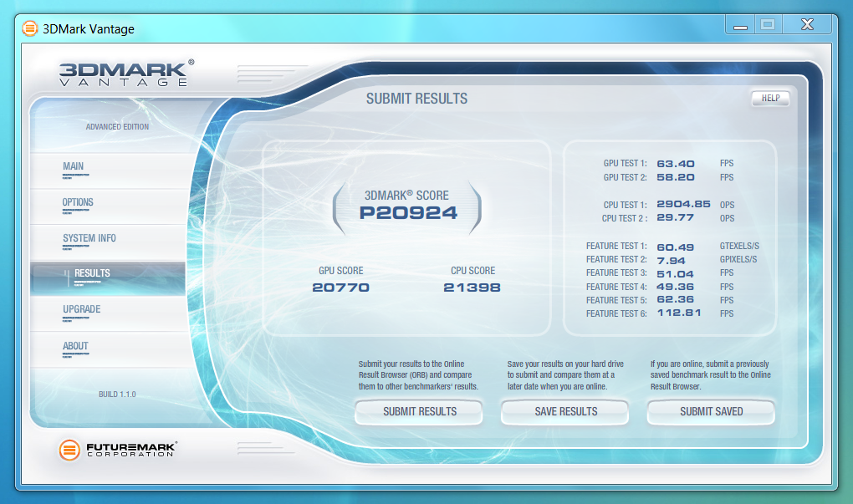853x504 pixels.
Task: Click Feature Test 1 value 60.49
Action: tap(676, 247)
